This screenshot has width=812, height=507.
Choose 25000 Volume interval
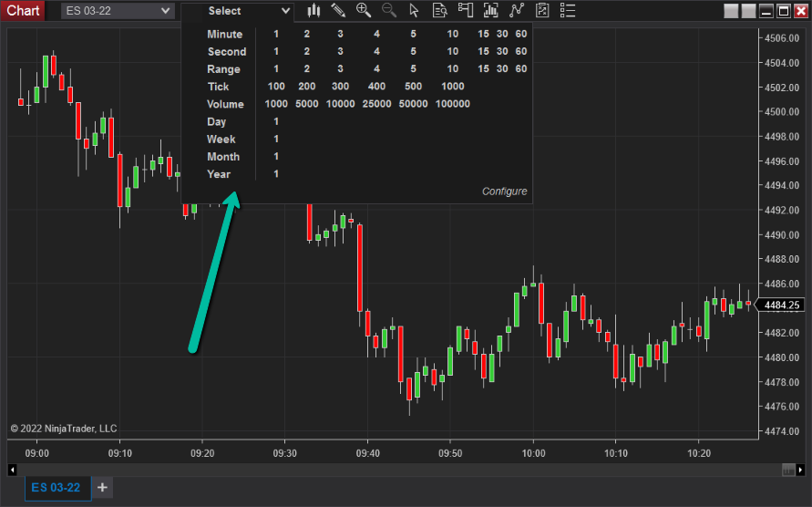click(x=376, y=104)
